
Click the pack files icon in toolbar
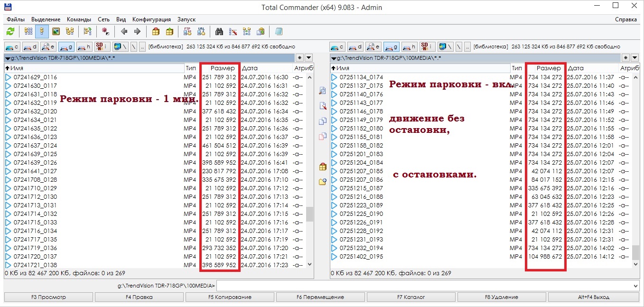(156, 32)
